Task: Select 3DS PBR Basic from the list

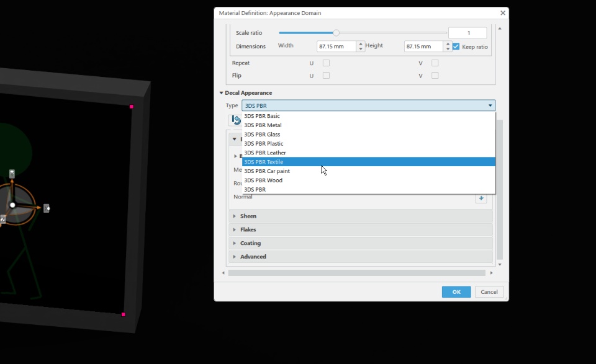Action: (369, 116)
